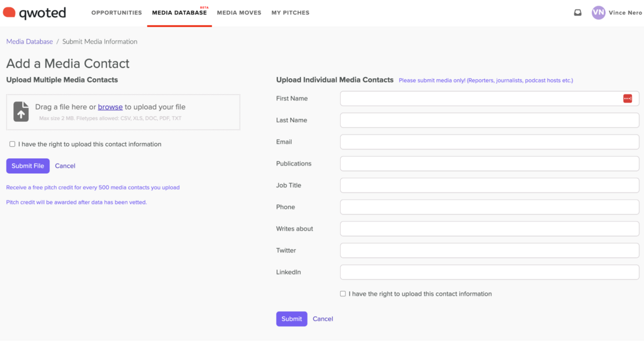Cancel the multiple contacts file upload

click(x=65, y=166)
